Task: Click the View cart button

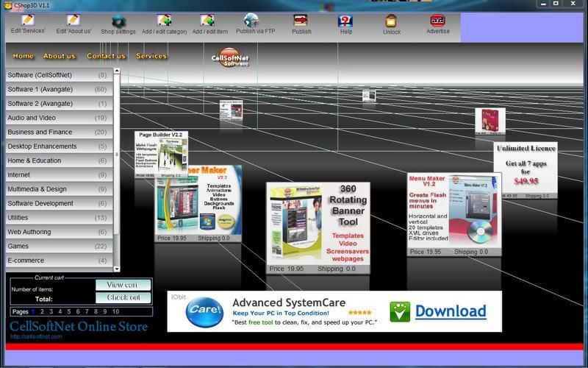Action: [123, 285]
